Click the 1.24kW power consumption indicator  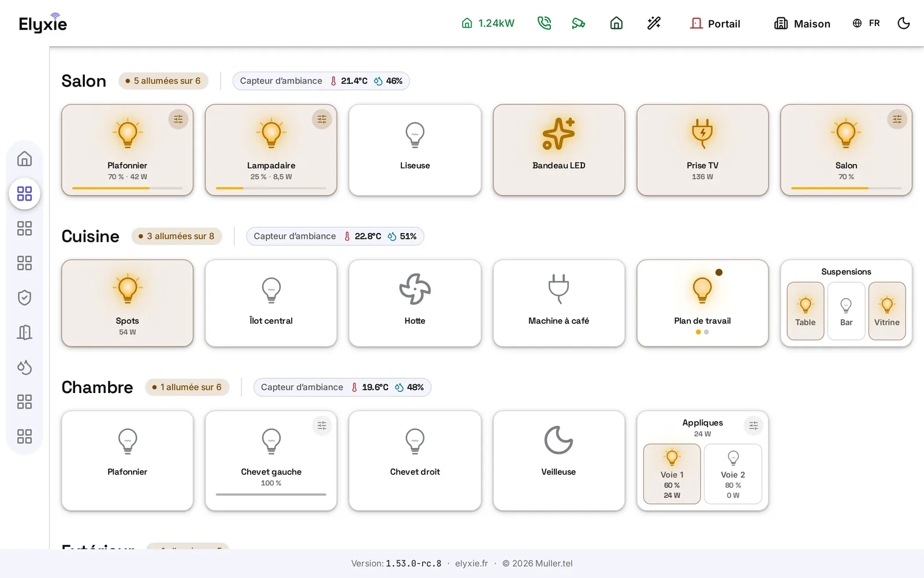488,23
